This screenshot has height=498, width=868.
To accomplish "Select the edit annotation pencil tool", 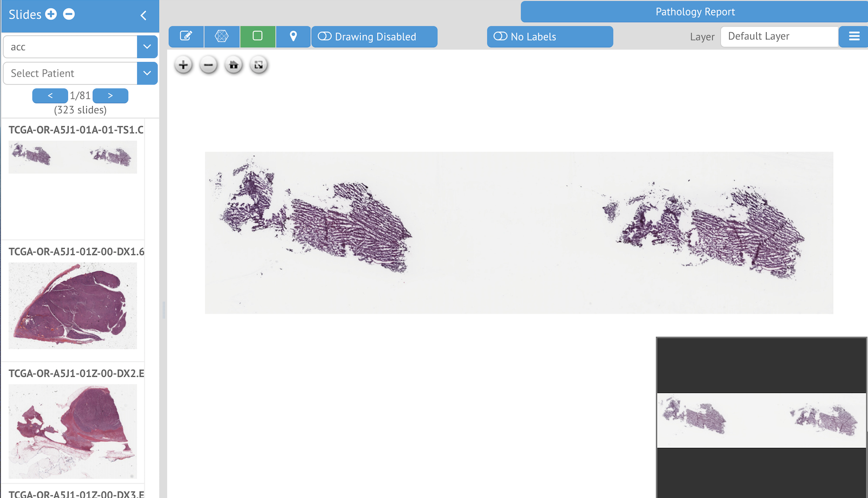I will pos(186,37).
